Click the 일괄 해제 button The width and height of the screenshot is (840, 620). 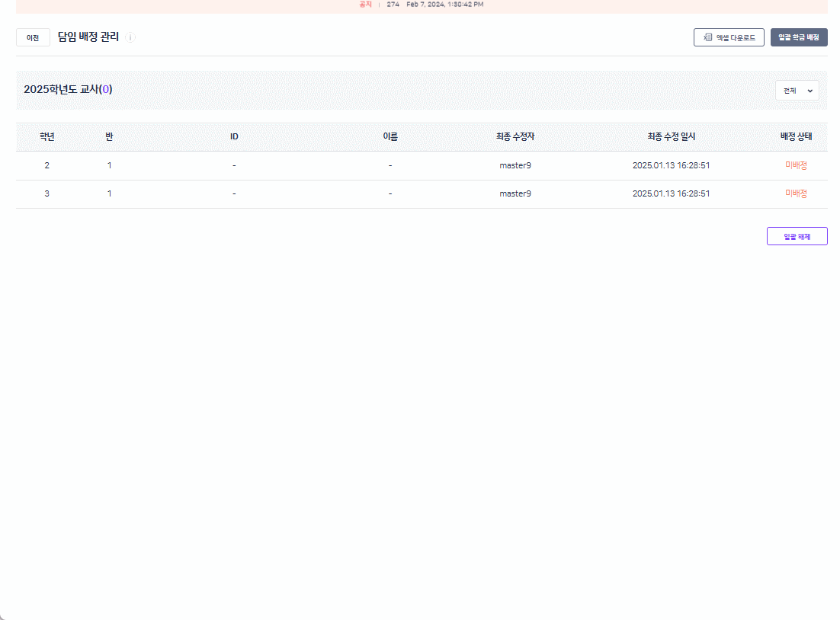click(797, 236)
